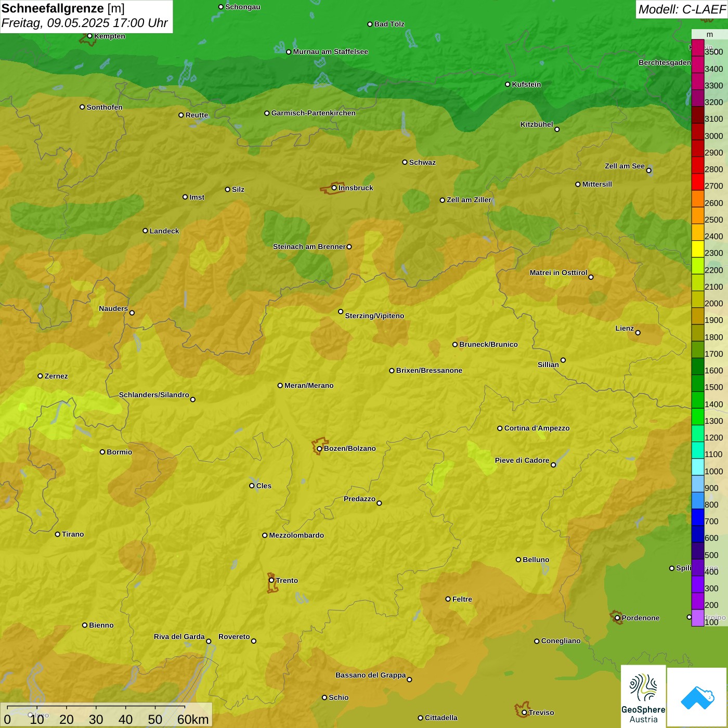This screenshot has width=728, height=728.
Task: Select the Bozen/Bolzano city marker dot
Action: (x=320, y=449)
